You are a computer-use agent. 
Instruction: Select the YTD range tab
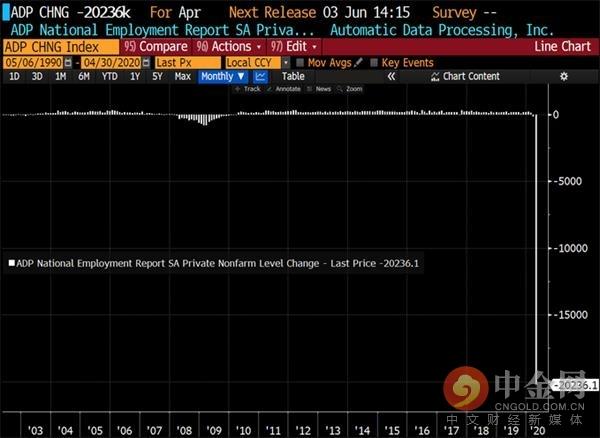click(109, 77)
